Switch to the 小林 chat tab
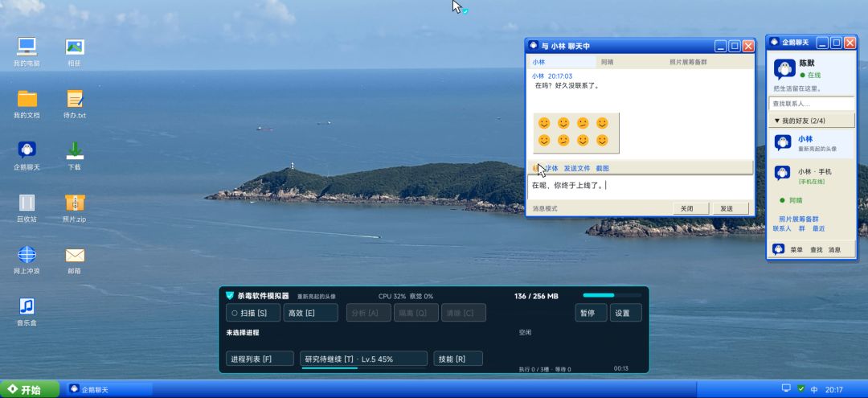The width and height of the screenshot is (868, 398). (561, 62)
